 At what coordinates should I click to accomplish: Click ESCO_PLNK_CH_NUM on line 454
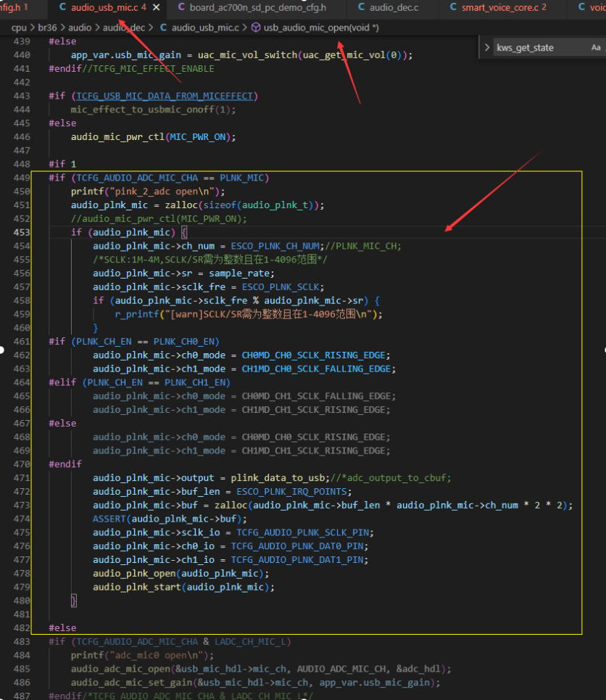[x=275, y=246]
